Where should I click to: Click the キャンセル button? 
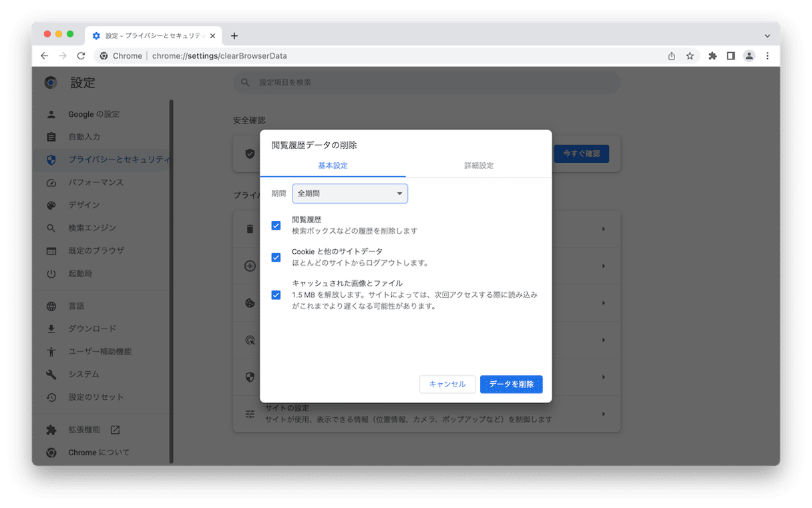tap(447, 385)
